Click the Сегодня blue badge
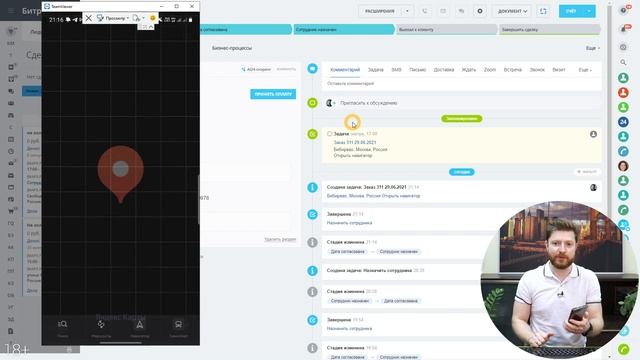The image size is (640, 360). click(462, 172)
